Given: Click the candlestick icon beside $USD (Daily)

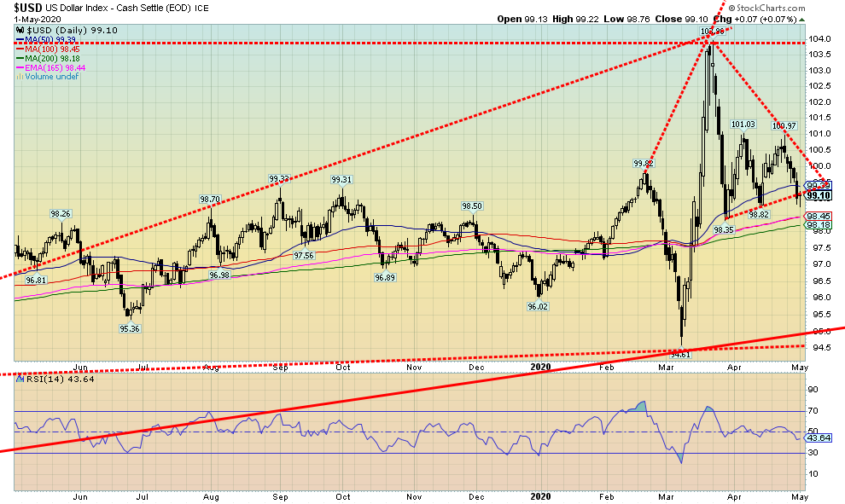Looking at the screenshot, I should (x=19, y=30).
